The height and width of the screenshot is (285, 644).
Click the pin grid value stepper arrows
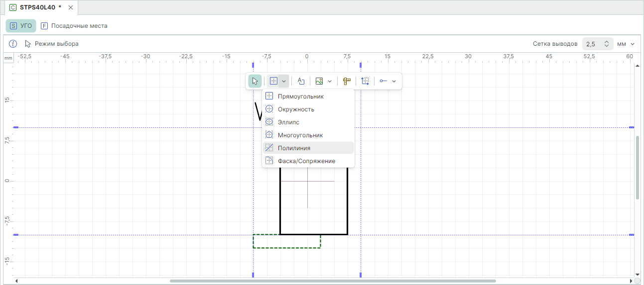pos(606,44)
